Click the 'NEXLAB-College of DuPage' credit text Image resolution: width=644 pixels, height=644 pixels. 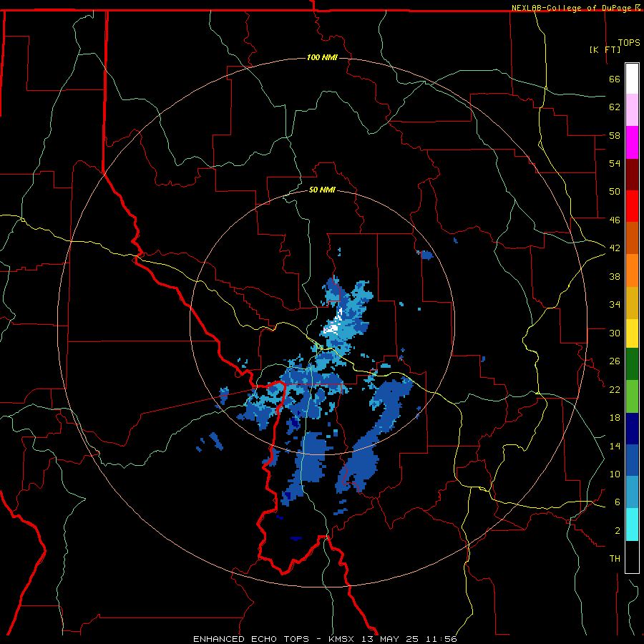572,8
